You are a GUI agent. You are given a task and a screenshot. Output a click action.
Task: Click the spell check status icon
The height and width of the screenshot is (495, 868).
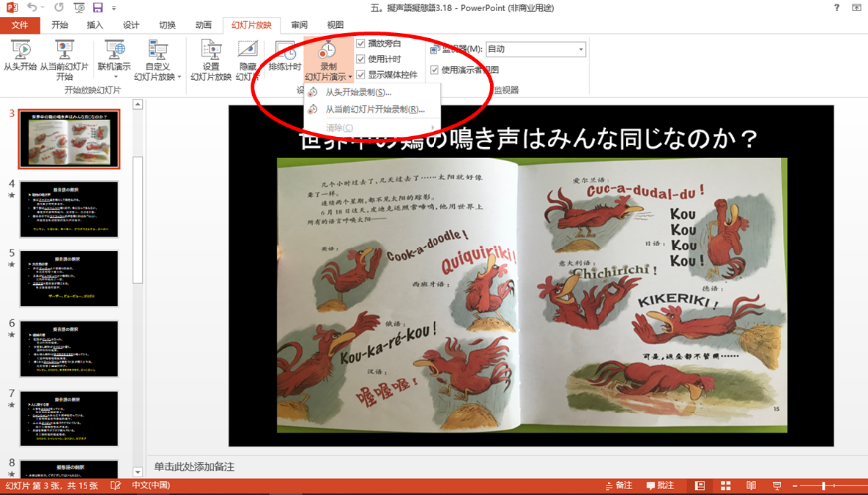point(115,486)
